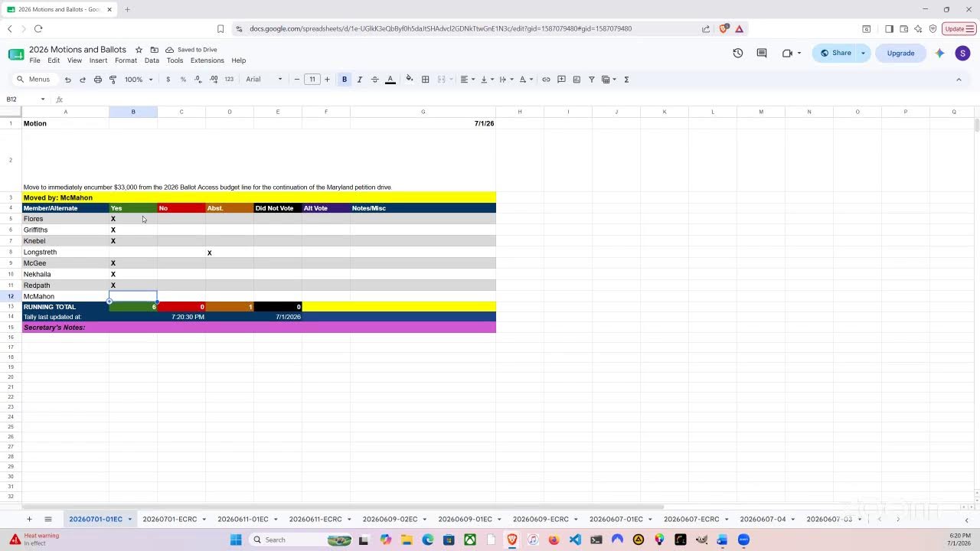Select the Longstreth abstain X cell
980x551 pixels.
pyautogui.click(x=230, y=252)
